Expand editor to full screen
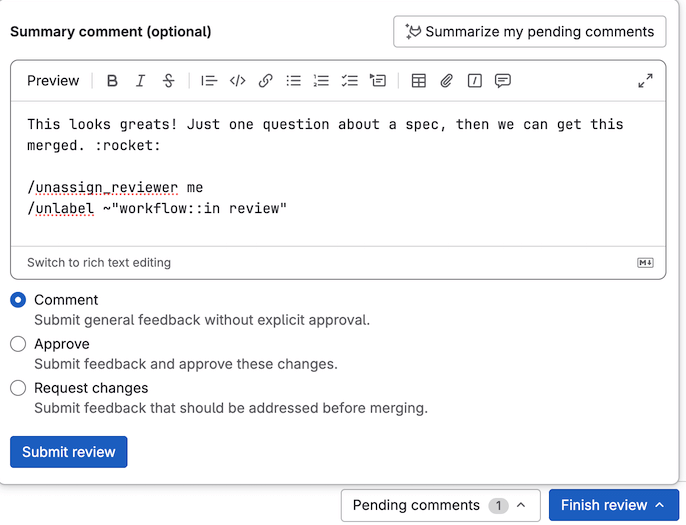 (x=645, y=81)
